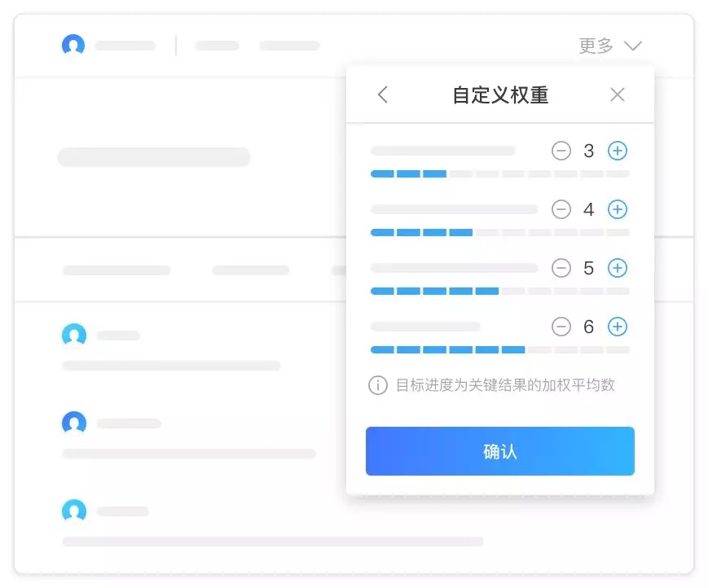Click the weight number 3
Screen dimensions: 708x588
click(x=589, y=151)
